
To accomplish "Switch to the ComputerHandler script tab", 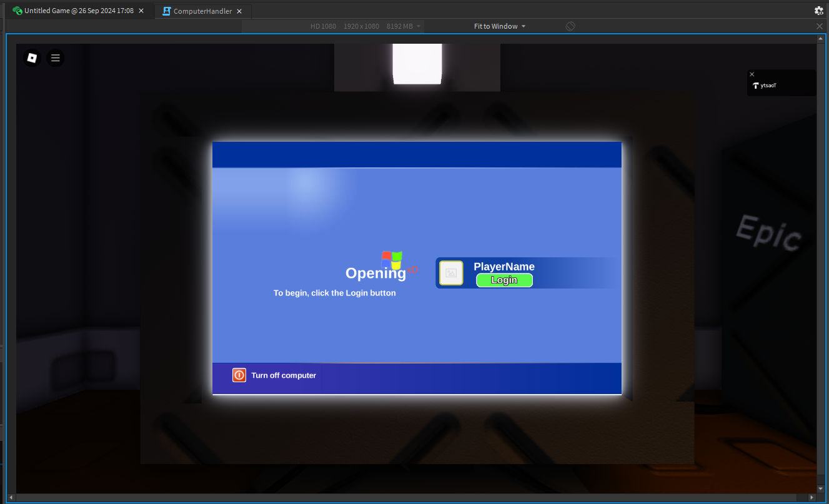I will (x=202, y=11).
